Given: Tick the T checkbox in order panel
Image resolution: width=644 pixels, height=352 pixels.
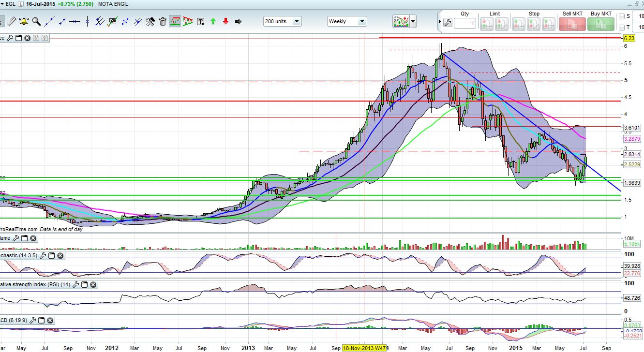Looking at the screenshot, I should 622,28.
